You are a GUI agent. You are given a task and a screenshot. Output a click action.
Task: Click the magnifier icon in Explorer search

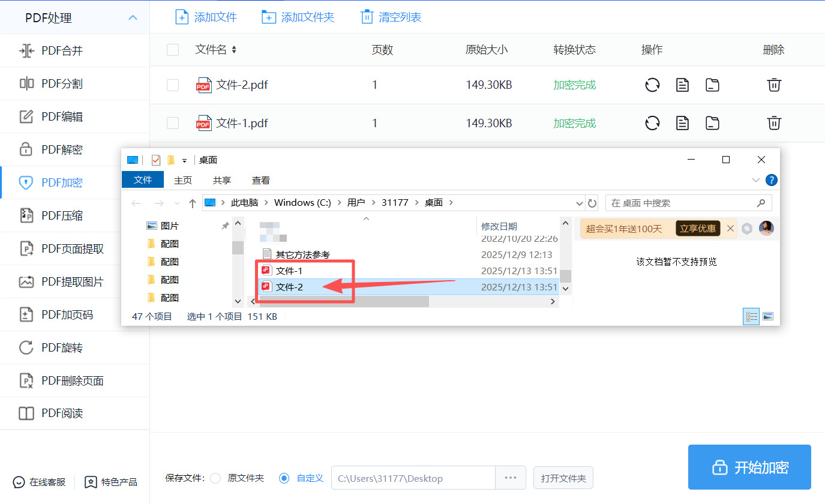coord(761,203)
